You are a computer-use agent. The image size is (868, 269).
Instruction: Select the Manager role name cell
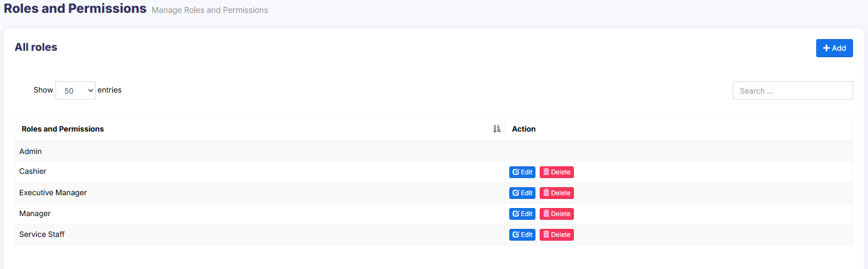35,213
